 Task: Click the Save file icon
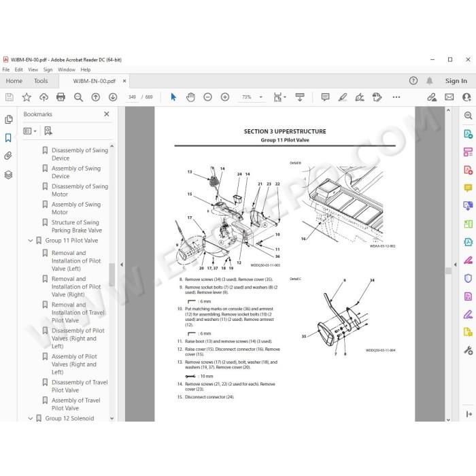[x=9, y=97]
